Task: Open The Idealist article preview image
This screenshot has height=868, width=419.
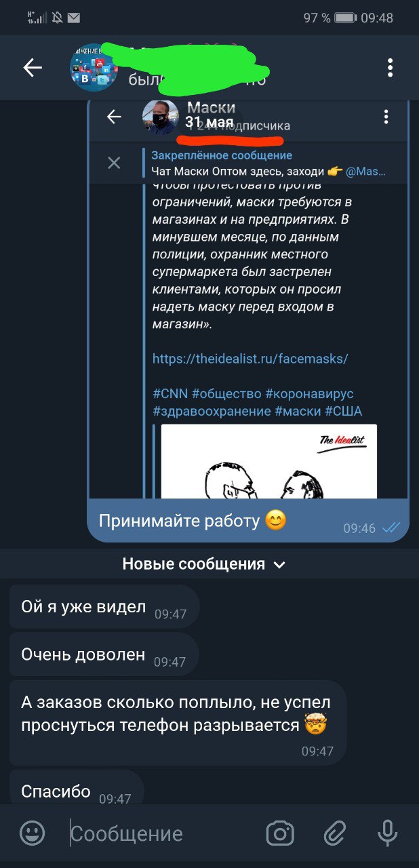Action: (269, 462)
